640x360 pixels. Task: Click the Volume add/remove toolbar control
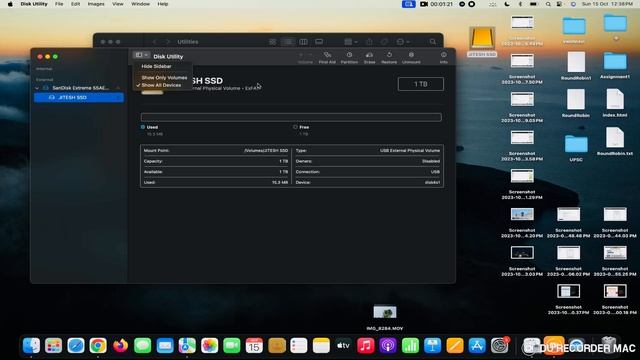[305, 58]
